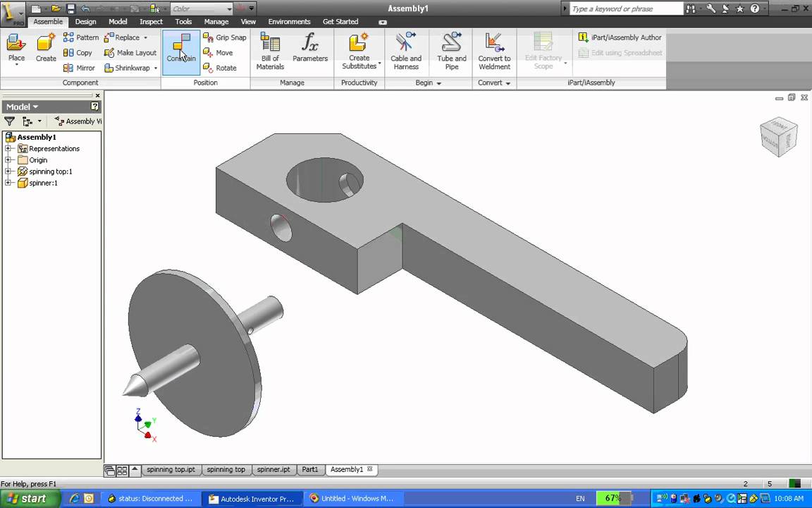Click the browser filter funnel icon
This screenshot has height=508, width=812.
click(9, 121)
